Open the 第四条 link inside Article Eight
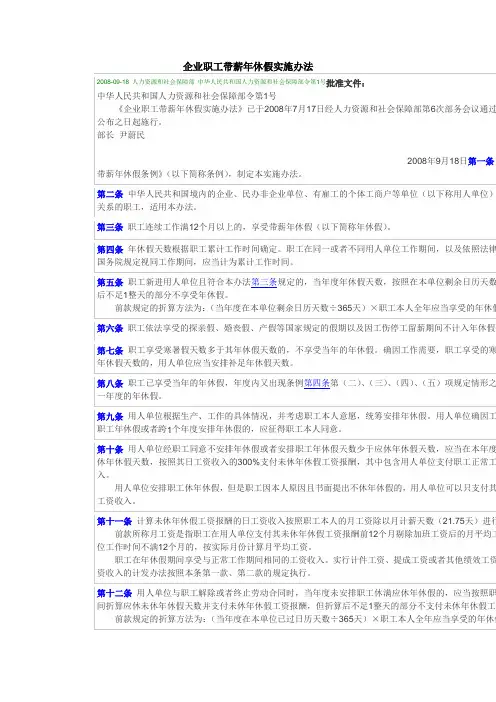This screenshot has height=702, width=496. tap(317, 383)
